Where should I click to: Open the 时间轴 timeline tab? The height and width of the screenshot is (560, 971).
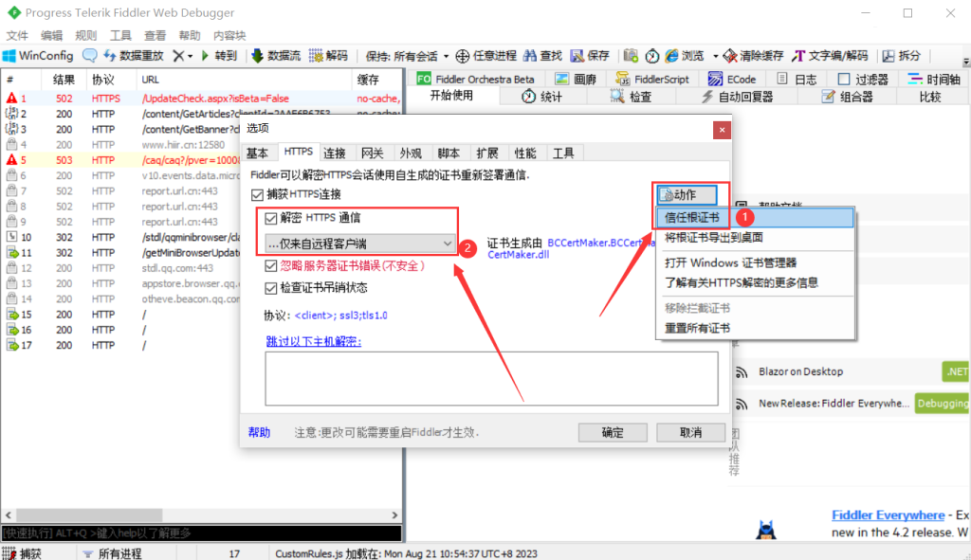934,80
